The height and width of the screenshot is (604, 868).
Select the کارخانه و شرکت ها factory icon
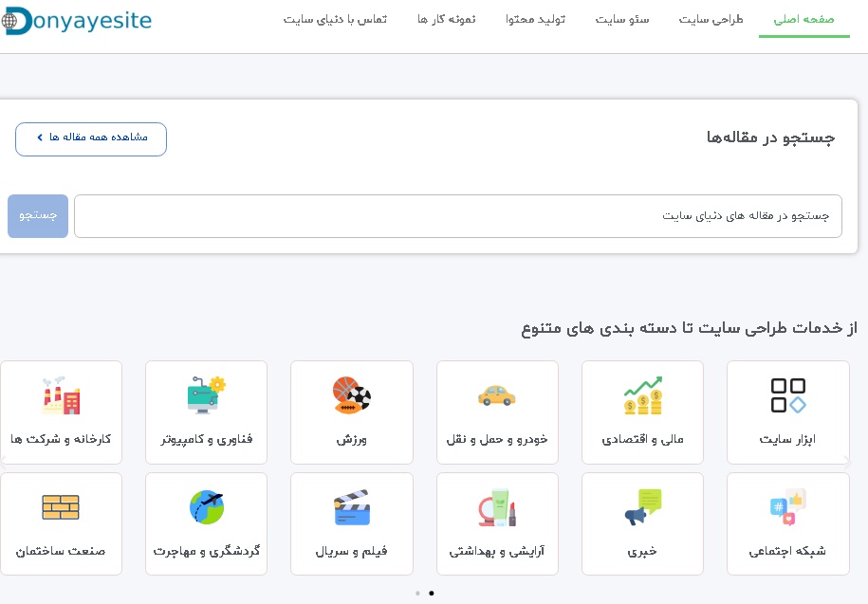point(61,395)
